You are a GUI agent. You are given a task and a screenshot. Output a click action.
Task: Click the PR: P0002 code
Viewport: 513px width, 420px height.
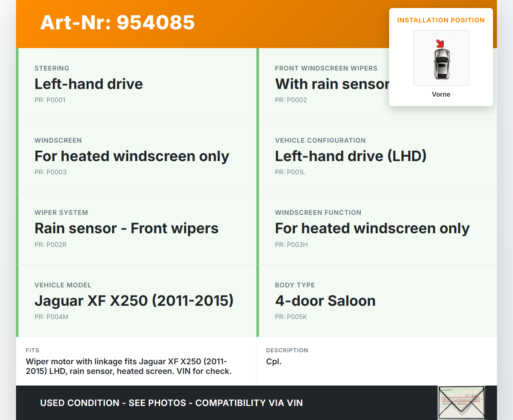pos(291,100)
